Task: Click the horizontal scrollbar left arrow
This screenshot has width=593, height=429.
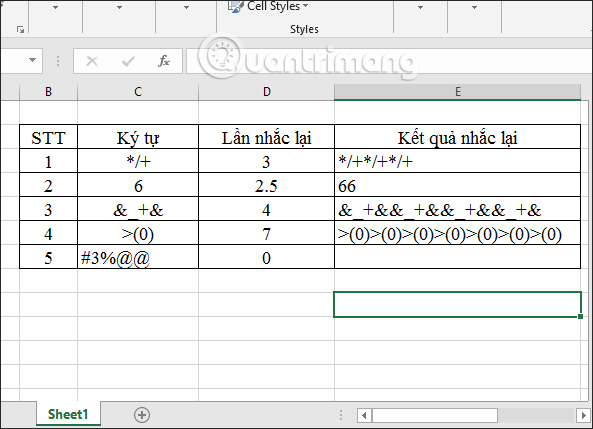Action: [x=364, y=415]
